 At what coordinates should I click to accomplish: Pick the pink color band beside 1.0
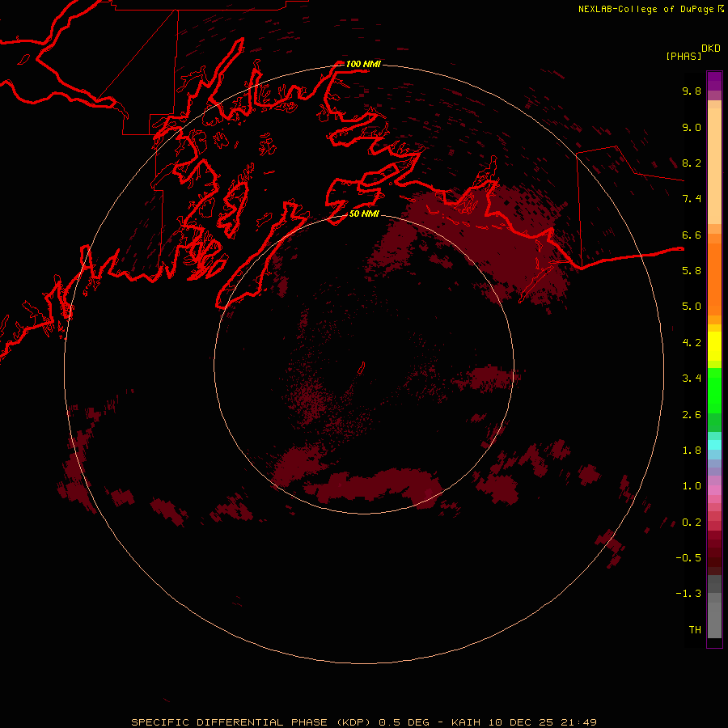(x=714, y=490)
